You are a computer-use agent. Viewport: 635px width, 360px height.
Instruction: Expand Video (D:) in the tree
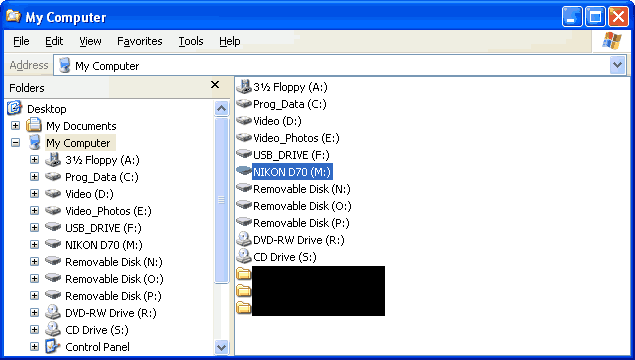point(34,194)
